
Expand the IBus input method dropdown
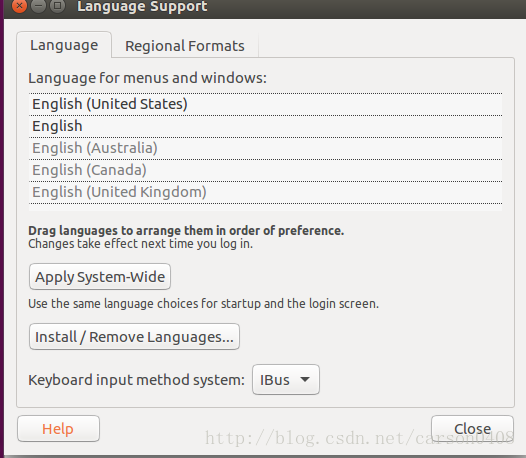(x=286, y=379)
